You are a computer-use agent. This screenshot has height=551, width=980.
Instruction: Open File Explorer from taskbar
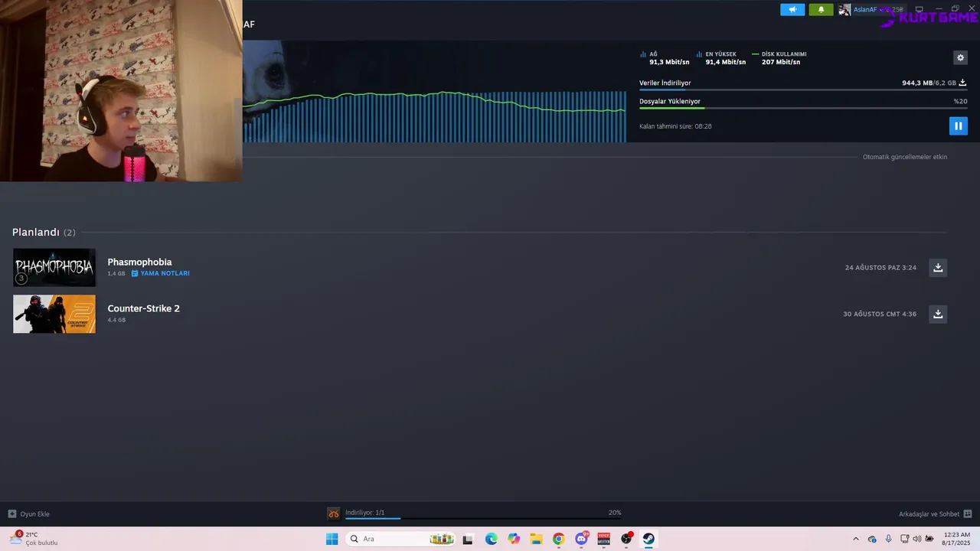click(536, 539)
